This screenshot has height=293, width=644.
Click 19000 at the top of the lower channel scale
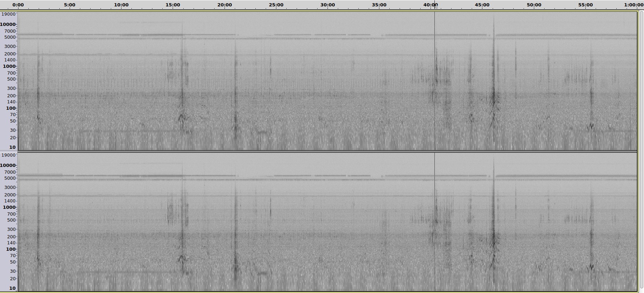[x=9, y=155]
